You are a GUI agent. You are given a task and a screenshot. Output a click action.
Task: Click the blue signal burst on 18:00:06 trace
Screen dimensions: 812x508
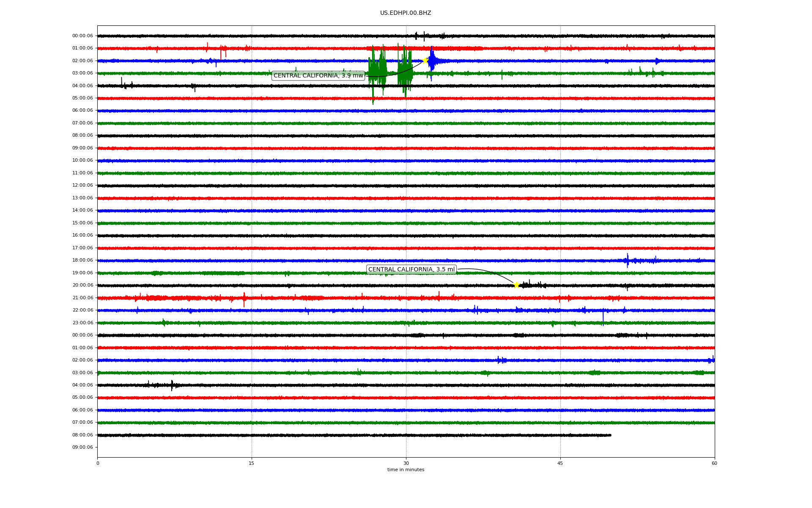[x=628, y=260]
